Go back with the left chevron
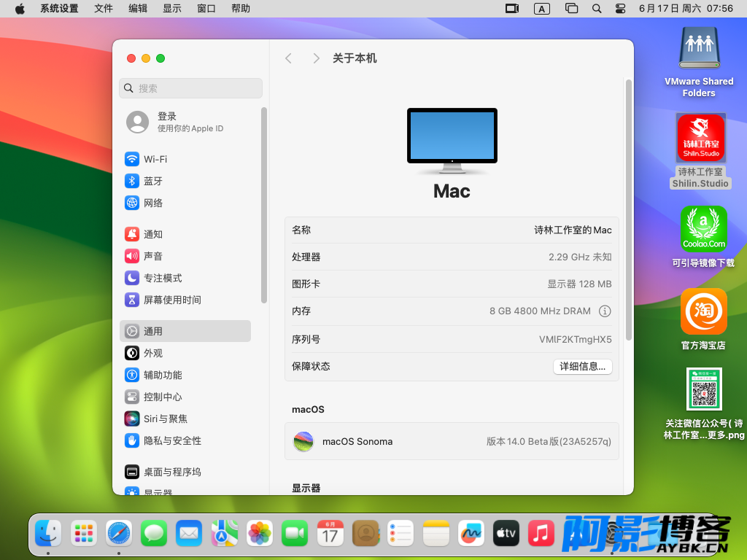 288,58
